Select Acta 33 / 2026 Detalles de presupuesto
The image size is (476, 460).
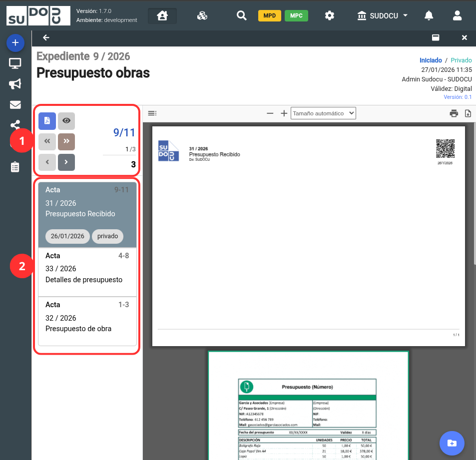point(87,272)
